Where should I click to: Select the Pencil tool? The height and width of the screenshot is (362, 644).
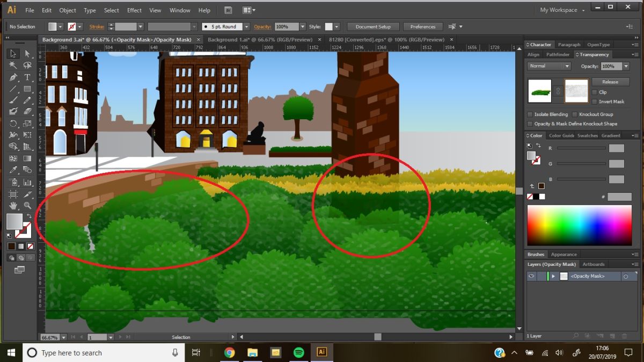[x=27, y=100]
